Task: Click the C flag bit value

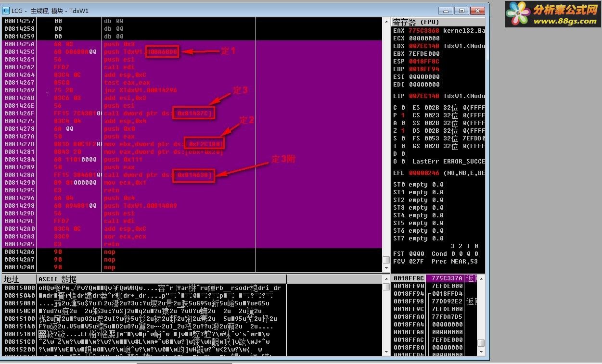Action: click(403, 108)
